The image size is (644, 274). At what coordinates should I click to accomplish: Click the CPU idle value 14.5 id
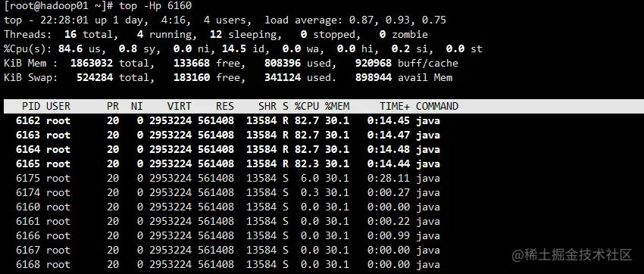coord(243,48)
